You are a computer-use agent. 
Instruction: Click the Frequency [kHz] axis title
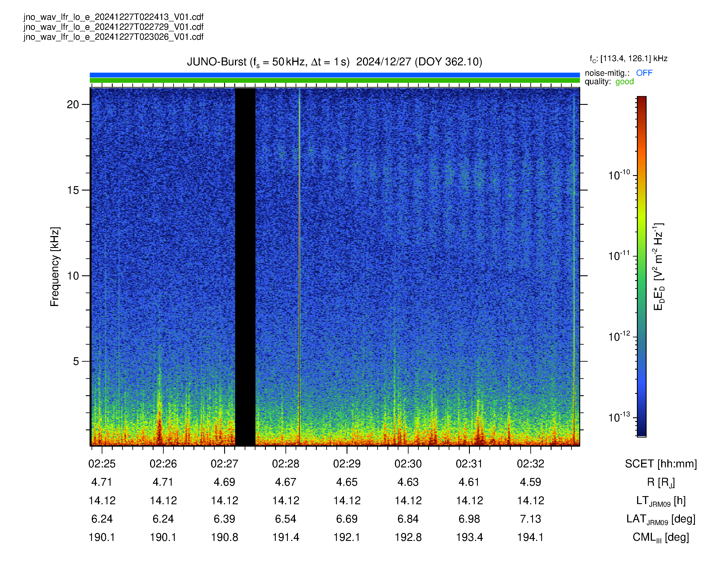[x=55, y=267]
